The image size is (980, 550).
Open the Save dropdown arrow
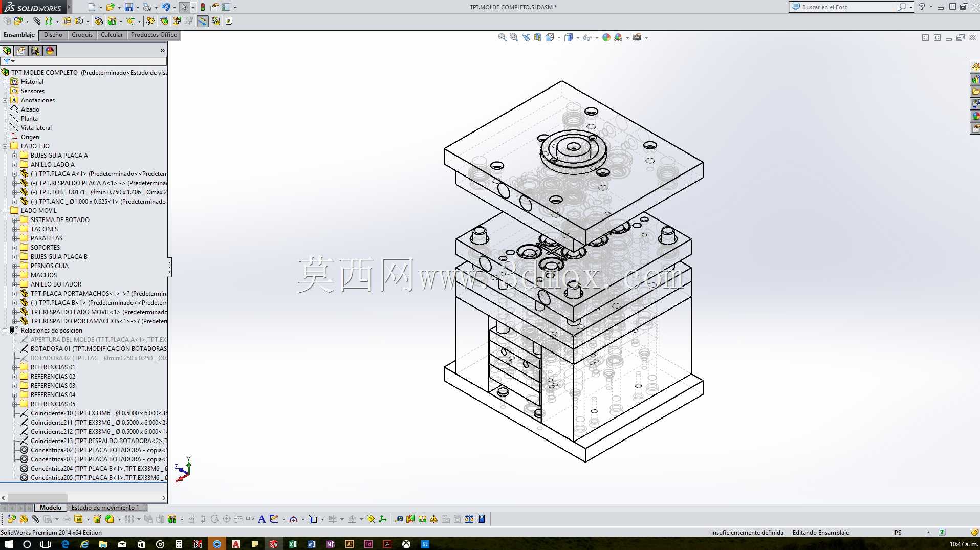(138, 8)
